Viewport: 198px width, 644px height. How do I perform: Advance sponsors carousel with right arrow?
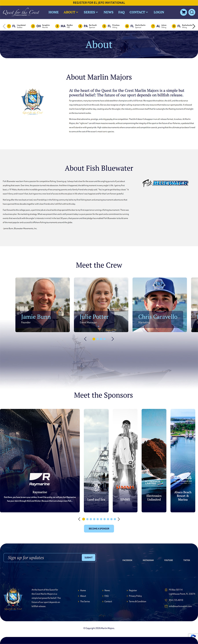coord(119,519)
